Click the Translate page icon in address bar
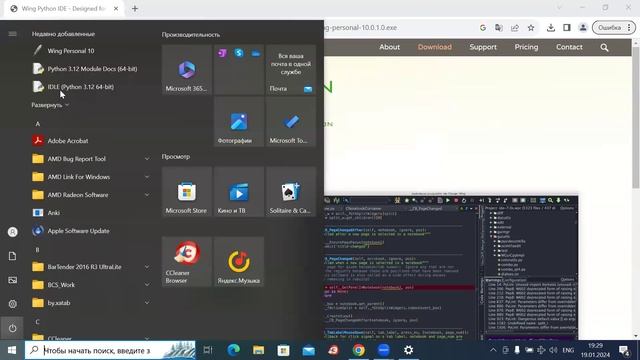This screenshot has height=360, width=640. 499,28
